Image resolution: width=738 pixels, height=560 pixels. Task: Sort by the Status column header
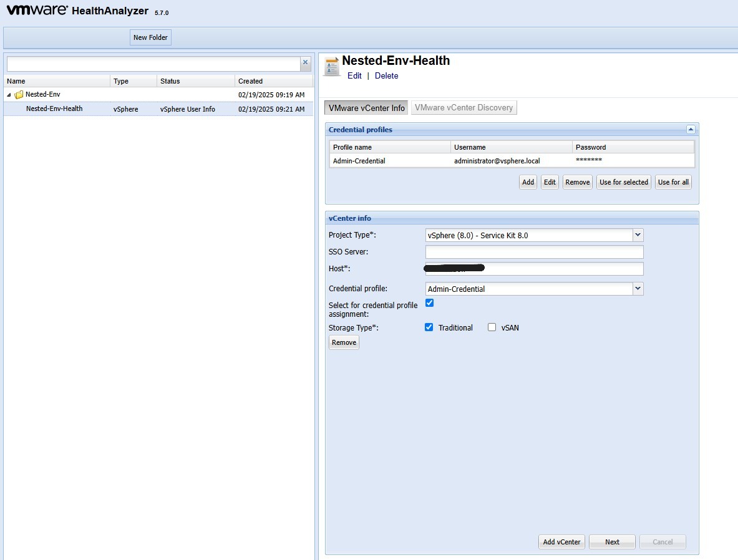(x=196, y=81)
